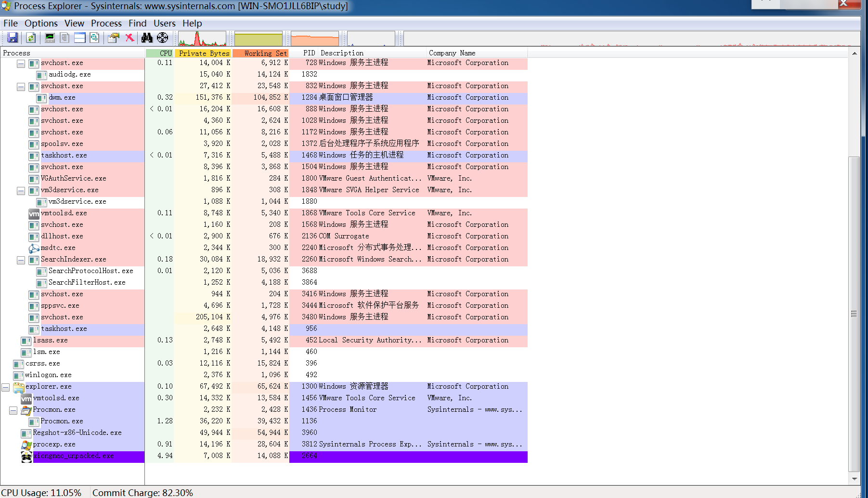Click the vmtoolsd.exe icon under services
Screen dimensions: 868x498
tap(34, 213)
